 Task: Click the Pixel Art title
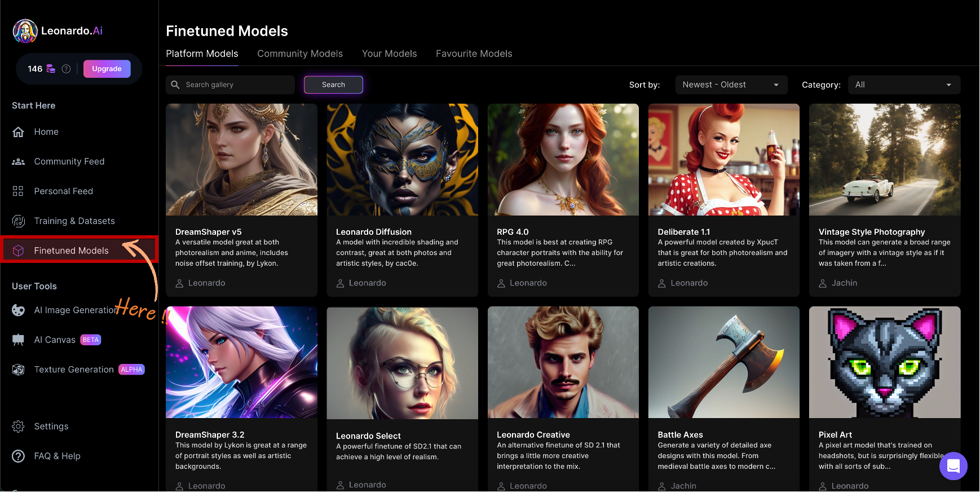tap(835, 435)
